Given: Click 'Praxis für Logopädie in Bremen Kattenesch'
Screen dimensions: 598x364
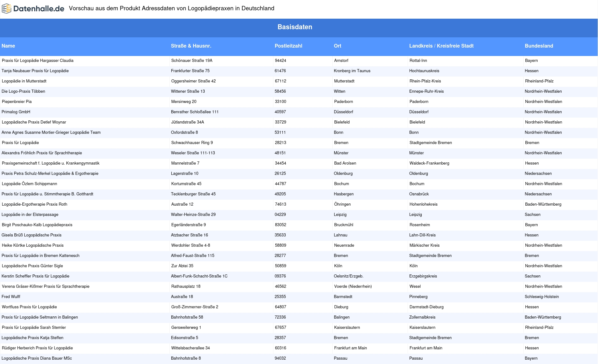Looking at the screenshot, I should tap(40, 255).
